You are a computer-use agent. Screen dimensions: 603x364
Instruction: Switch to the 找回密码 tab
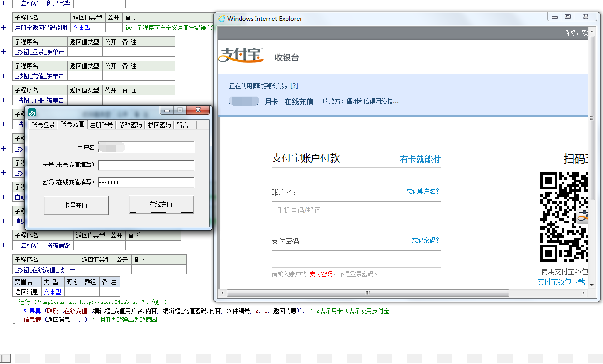[x=159, y=125]
